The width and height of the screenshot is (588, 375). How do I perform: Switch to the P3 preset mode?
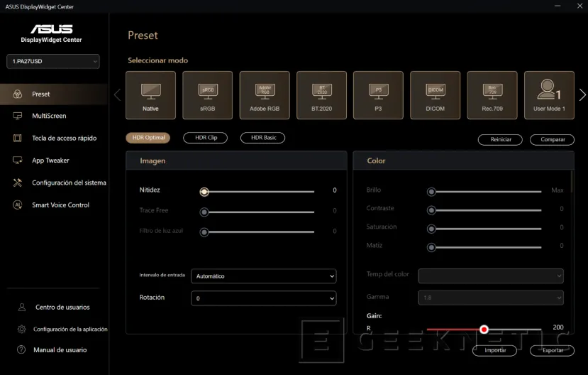pos(378,95)
